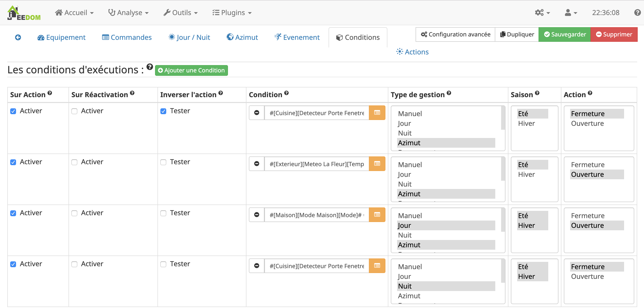
Task: Select Hiver in first row Saison list
Action: (x=532, y=123)
